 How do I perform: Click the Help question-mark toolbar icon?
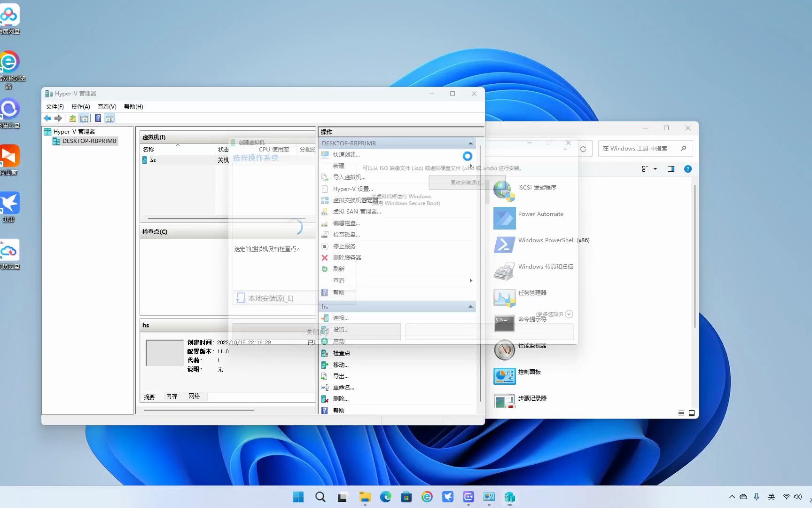point(98,119)
